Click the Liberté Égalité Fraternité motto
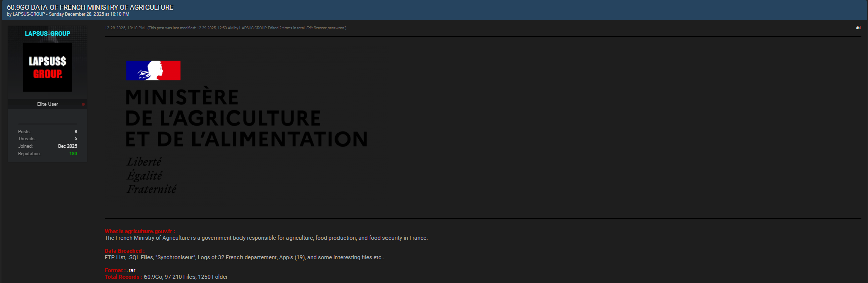Viewport: 868px width, 283px height. [x=151, y=176]
